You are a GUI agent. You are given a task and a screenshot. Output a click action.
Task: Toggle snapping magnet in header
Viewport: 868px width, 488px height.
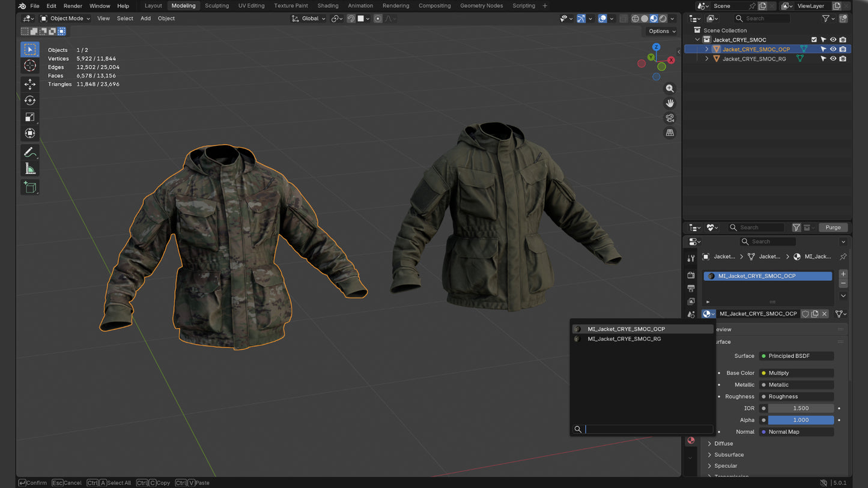pyautogui.click(x=351, y=19)
